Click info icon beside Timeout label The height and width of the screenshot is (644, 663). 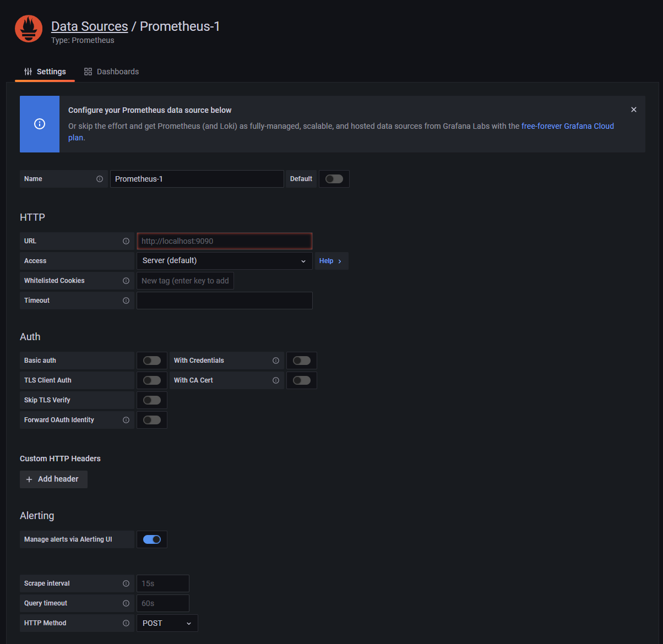[126, 301]
